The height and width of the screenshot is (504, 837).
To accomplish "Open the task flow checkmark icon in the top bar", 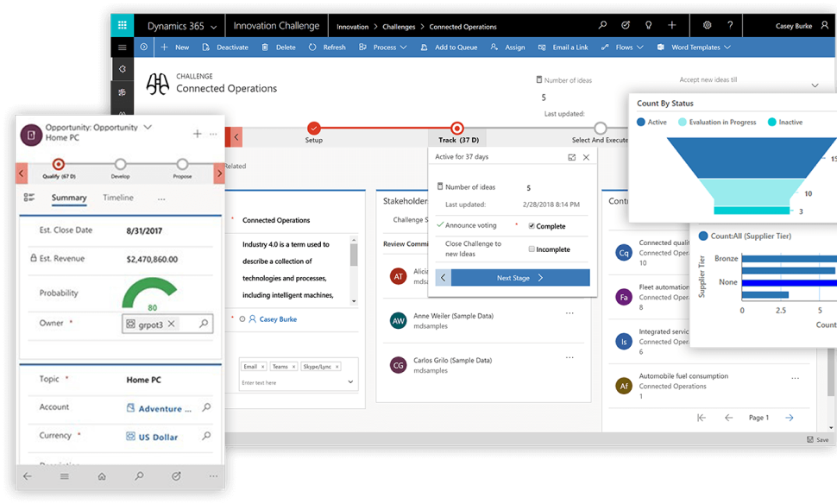I will [x=626, y=25].
